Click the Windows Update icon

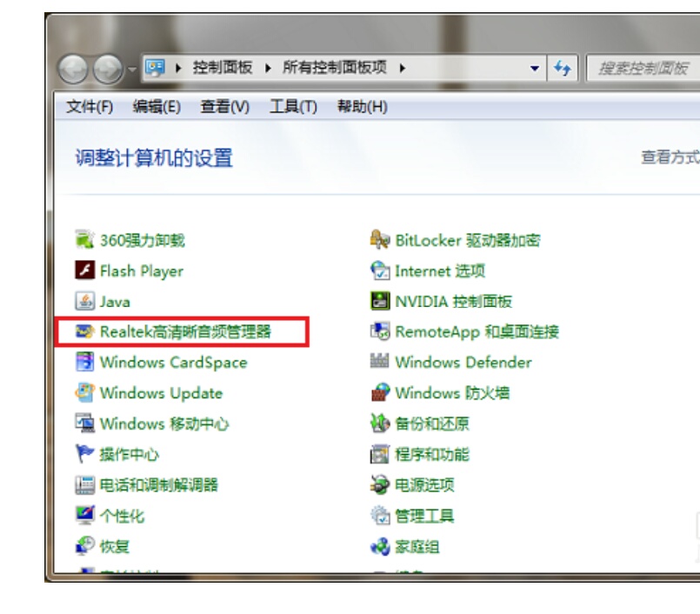point(84,392)
